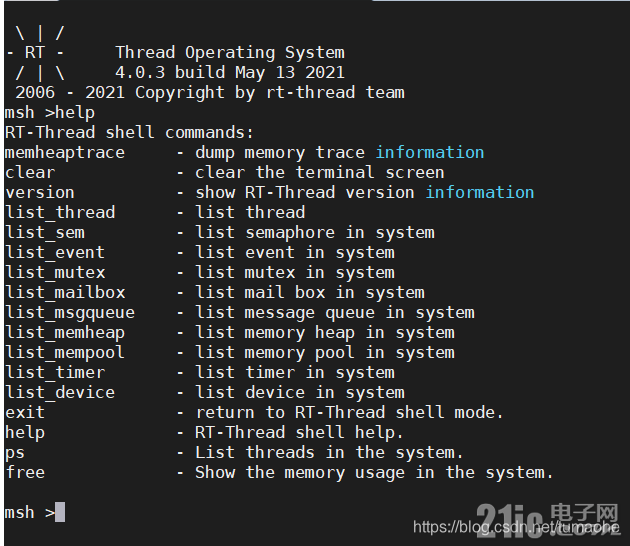Click the '4.0.3 build May 13 2021' version text
This screenshot has height=546, width=630.
click(x=230, y=73)
